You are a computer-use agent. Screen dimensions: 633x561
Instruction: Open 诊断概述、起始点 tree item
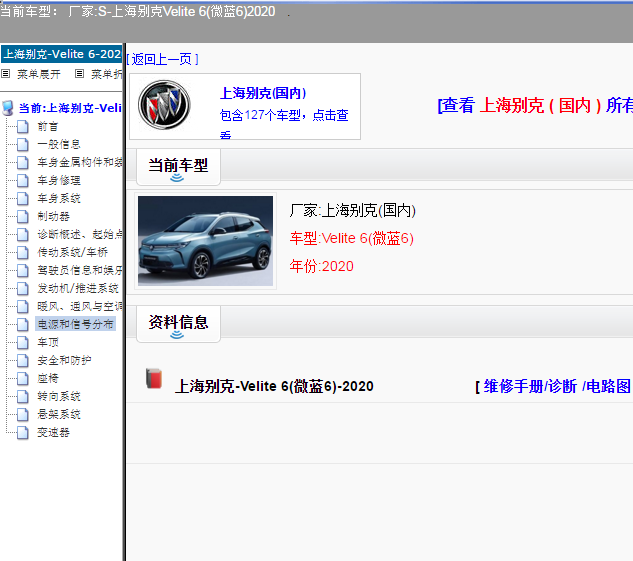pyautogui.click(x=80, y=234)
